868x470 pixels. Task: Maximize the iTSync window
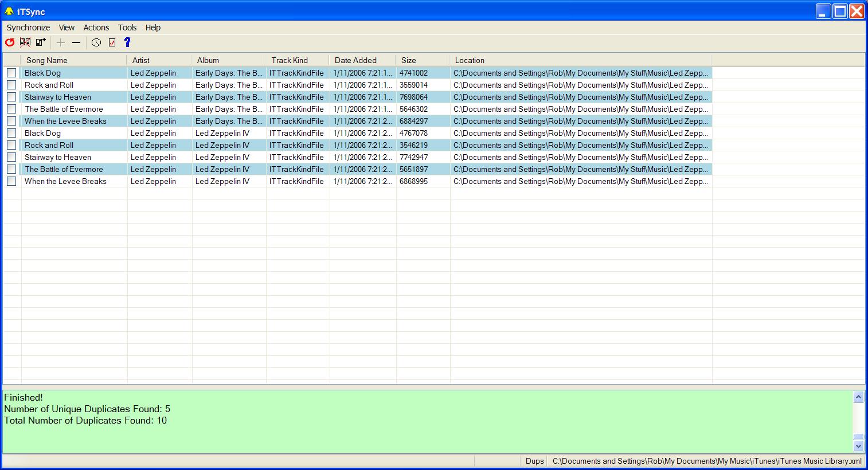coord(840,11)
